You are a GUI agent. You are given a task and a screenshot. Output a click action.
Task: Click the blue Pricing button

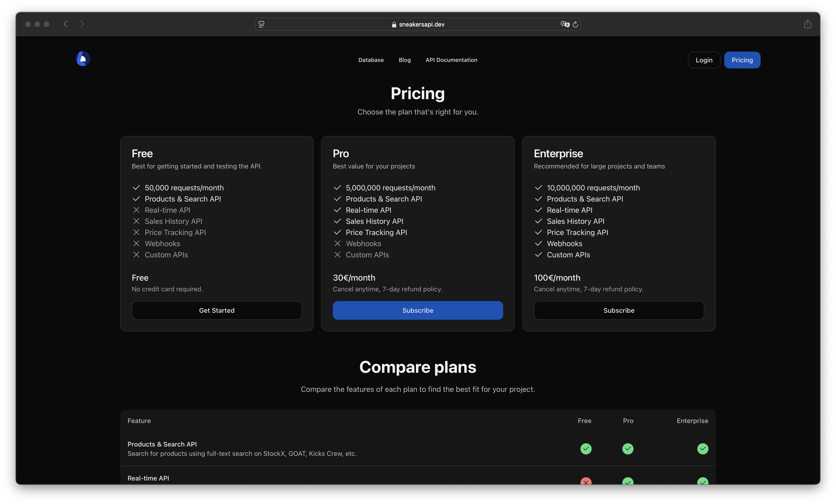pos(742,60)
